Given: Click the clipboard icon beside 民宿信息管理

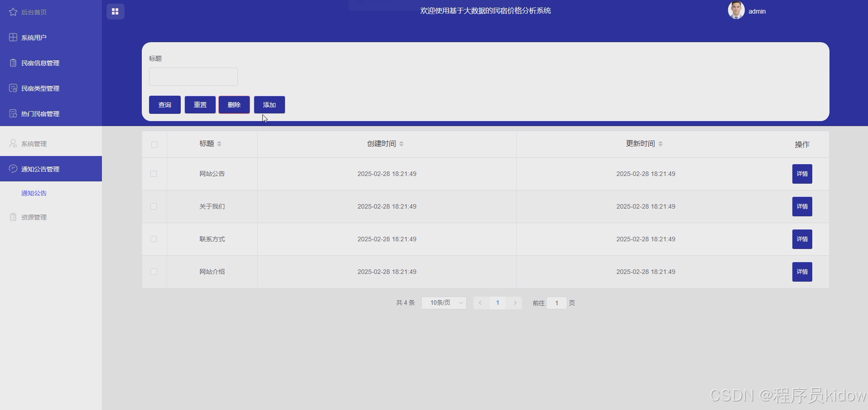Looking at the screenshot, I should pos(13,63).
